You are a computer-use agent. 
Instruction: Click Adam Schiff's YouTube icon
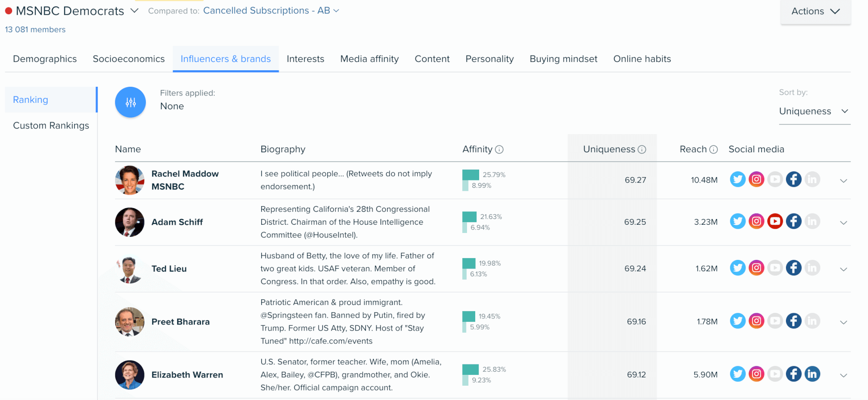(775, 221)
